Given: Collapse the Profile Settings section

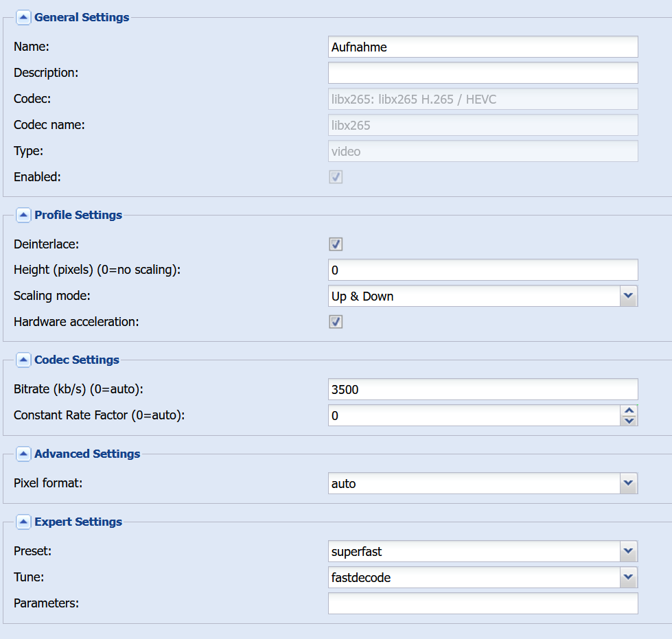Looking at the screenshot, I should coord(23,215).
